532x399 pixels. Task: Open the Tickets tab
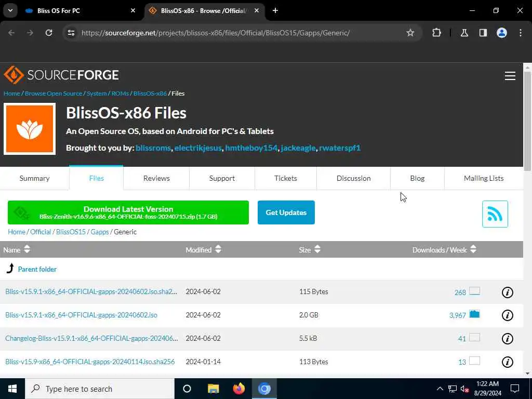pyautogui.click(x=286, y=179)
